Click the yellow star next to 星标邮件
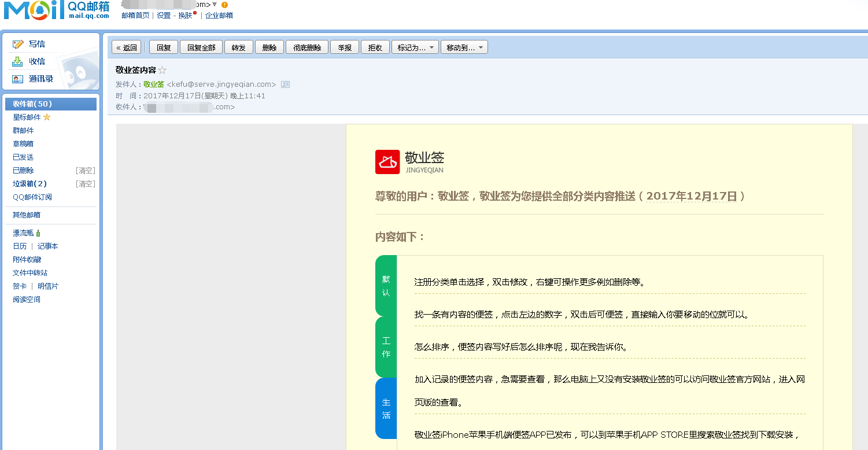This screenshot has width=868, height=450. pos(47,117)
